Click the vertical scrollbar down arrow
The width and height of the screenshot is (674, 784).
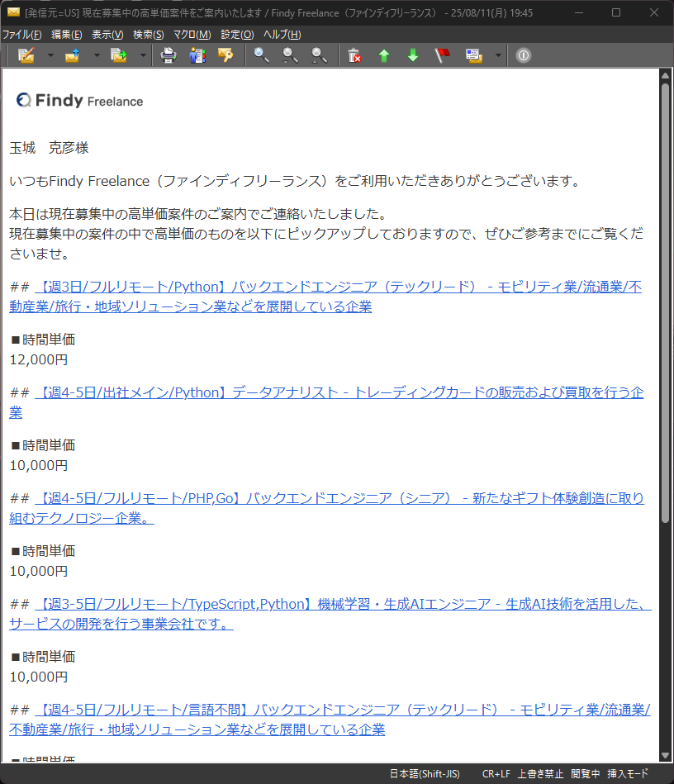point(665,755)
